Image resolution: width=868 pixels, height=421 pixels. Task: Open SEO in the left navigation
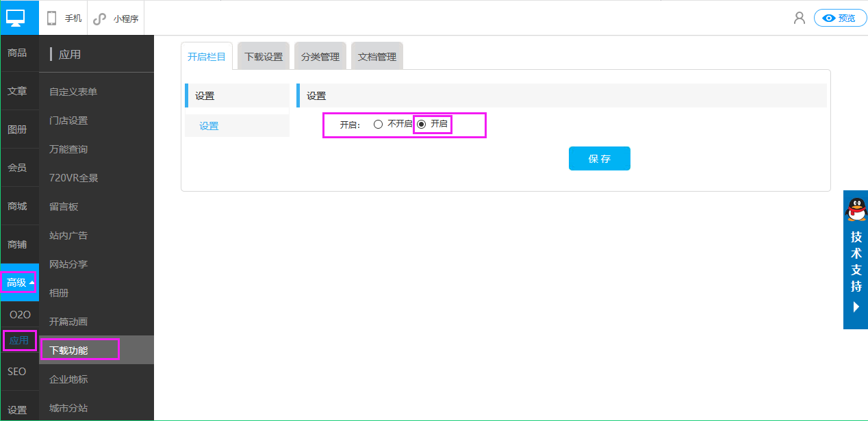pyautogui.click(x=17, y=372)
